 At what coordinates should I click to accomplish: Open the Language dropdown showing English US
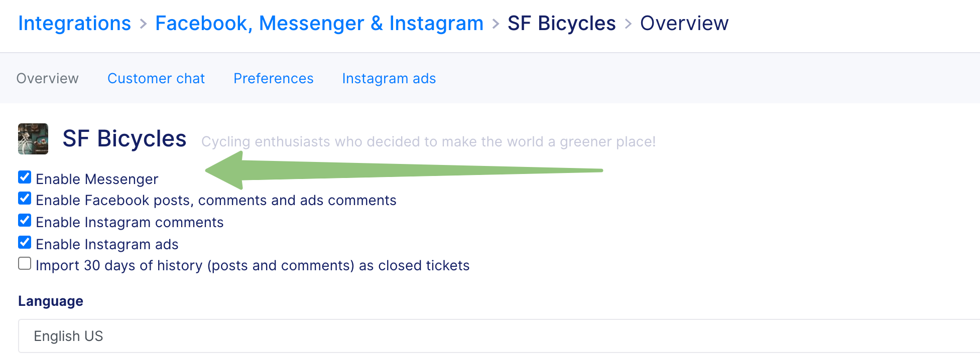(499, 336)
